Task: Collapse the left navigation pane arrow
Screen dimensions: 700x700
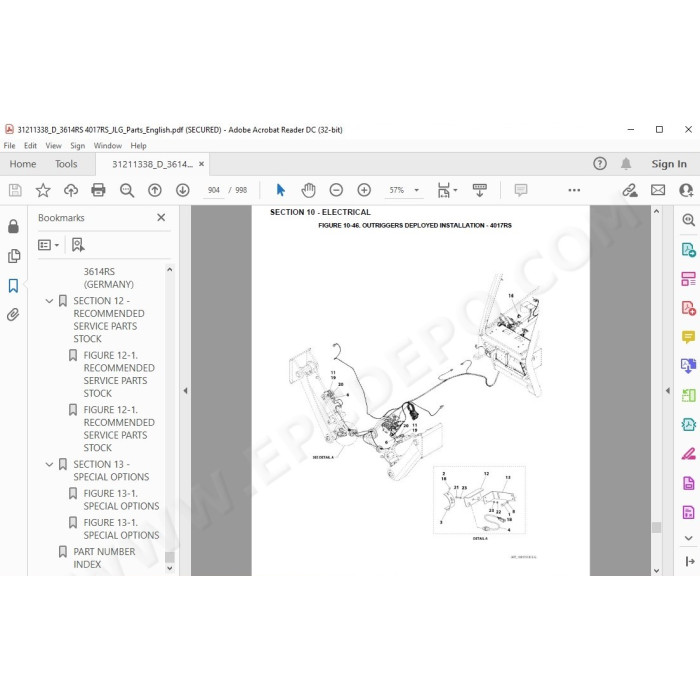Action: [x=185, y=391]
